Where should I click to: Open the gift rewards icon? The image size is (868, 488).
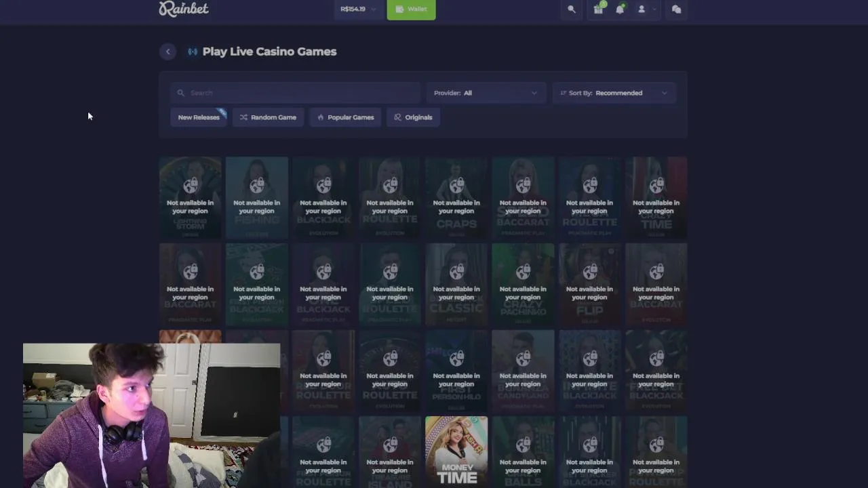coord(598,9)
